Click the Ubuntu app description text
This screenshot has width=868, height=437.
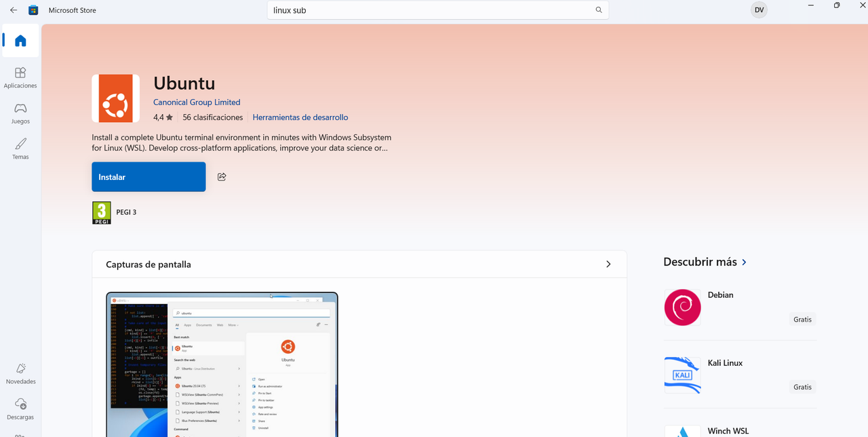point(242,142)
